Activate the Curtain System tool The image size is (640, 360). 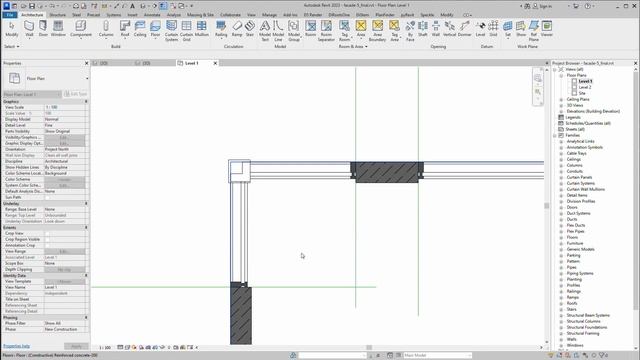pos(171,31)
